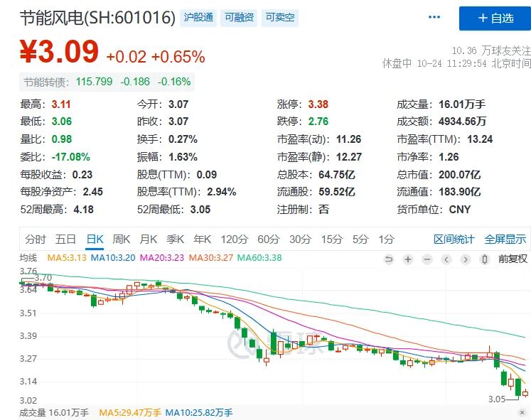This screenshot has height=420, width=531.
Task: Switch to the 分时 chart tab
Action: [x=35, y=239]
